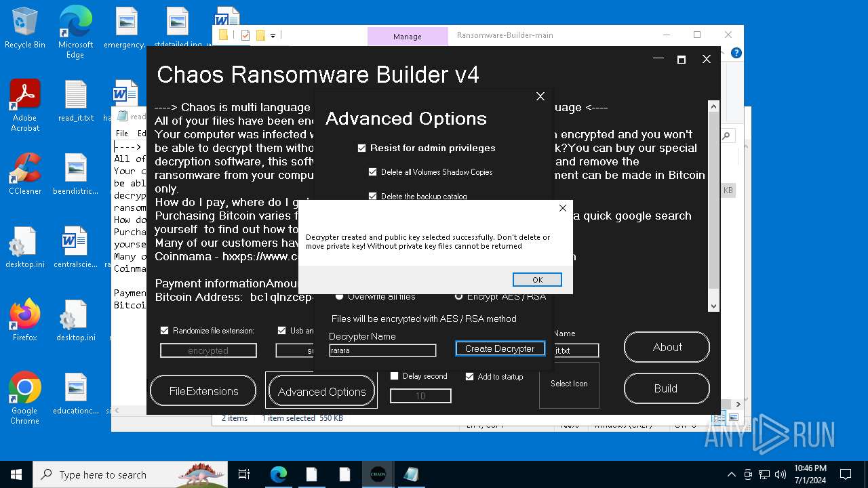
Task: Open the notification center icon
Action: pos(846,474)
